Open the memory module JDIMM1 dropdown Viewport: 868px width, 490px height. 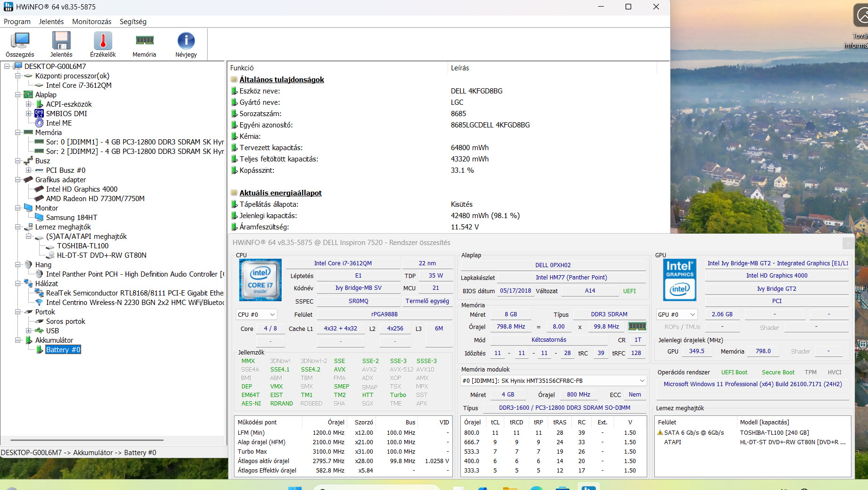[x=553, y=380]
